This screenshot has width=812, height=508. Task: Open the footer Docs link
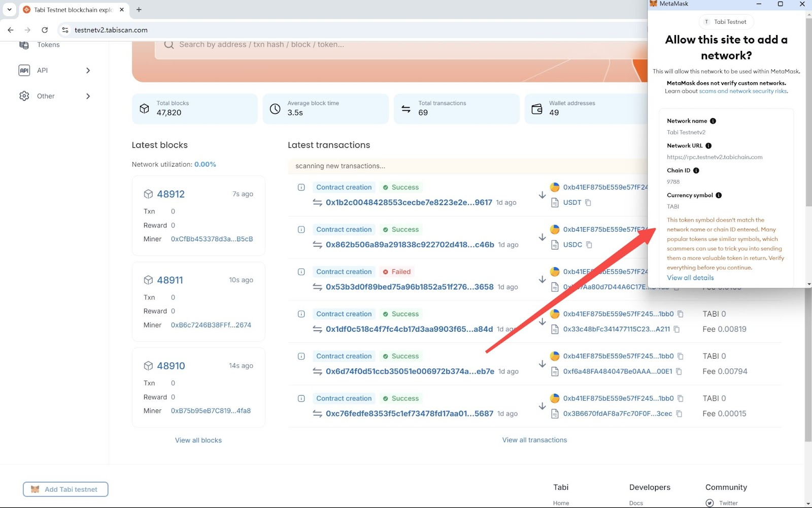(636, 503)
